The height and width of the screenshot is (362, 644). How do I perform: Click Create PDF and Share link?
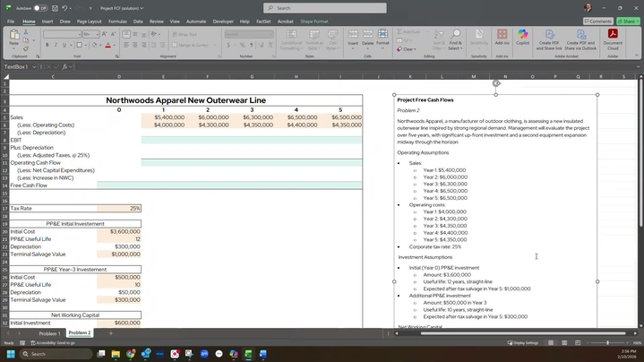(549, 39)
